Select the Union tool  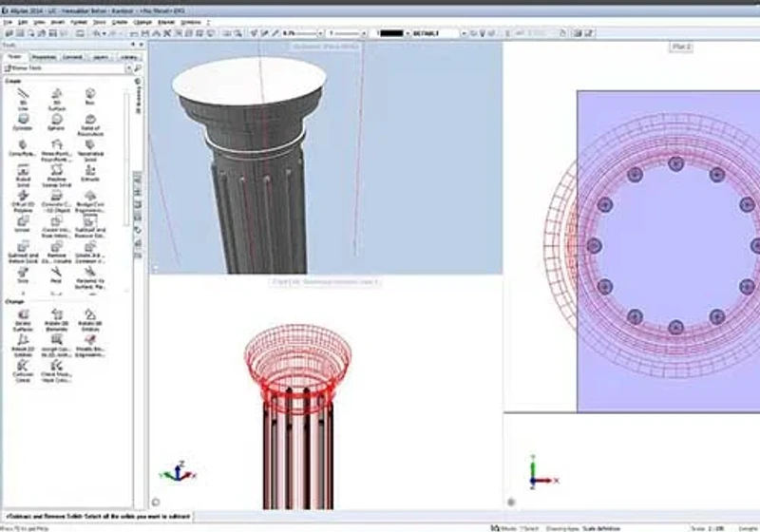coord(23,223)
